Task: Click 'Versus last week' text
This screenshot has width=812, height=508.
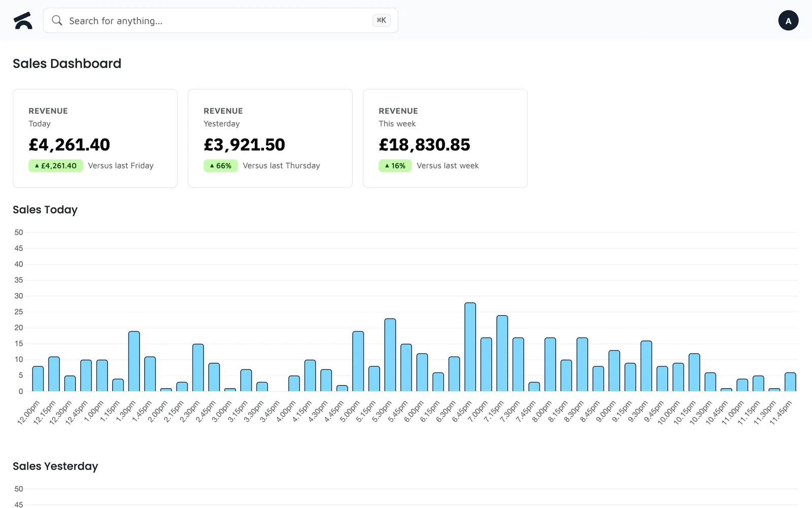Action: pos(448,166)
